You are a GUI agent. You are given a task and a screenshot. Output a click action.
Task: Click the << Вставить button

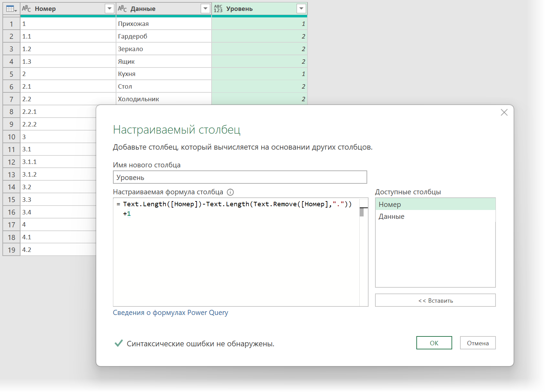pyautogui.click(x=435, y=300)
